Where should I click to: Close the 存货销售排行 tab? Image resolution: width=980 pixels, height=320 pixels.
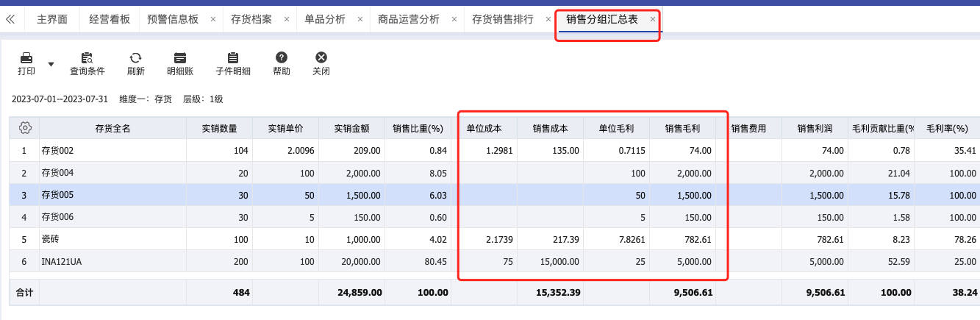548,20
